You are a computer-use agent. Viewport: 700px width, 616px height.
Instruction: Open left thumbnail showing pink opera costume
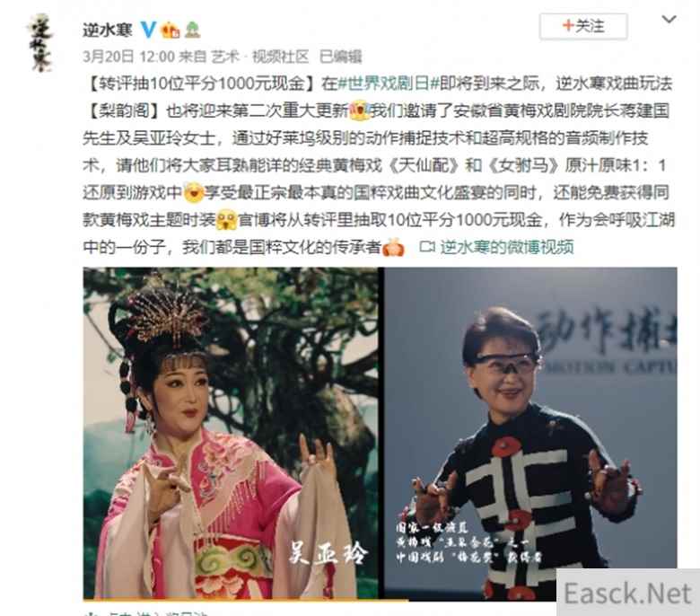pyautogui.click(x=231, y=433)
